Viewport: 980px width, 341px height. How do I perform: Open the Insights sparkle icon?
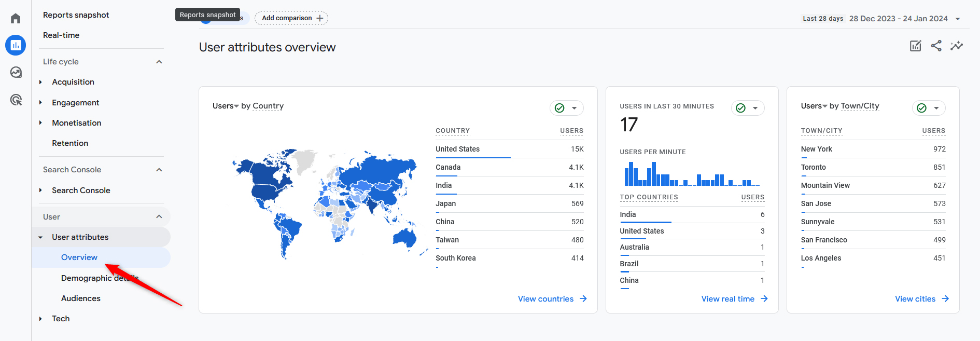(x=957, y=46)
